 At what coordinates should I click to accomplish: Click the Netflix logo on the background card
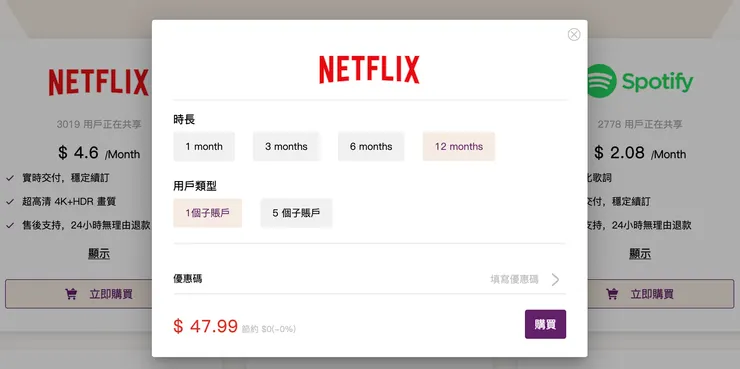coord(98,82)
